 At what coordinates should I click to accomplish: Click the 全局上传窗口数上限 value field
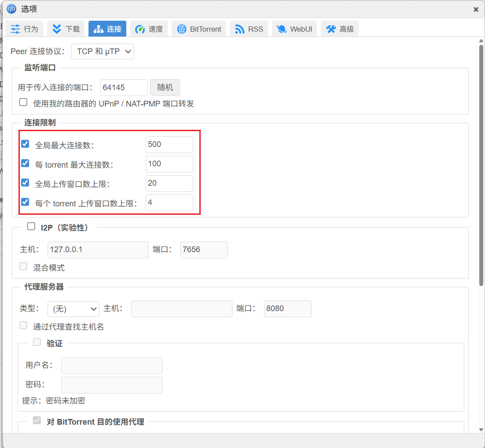[169, 184]
